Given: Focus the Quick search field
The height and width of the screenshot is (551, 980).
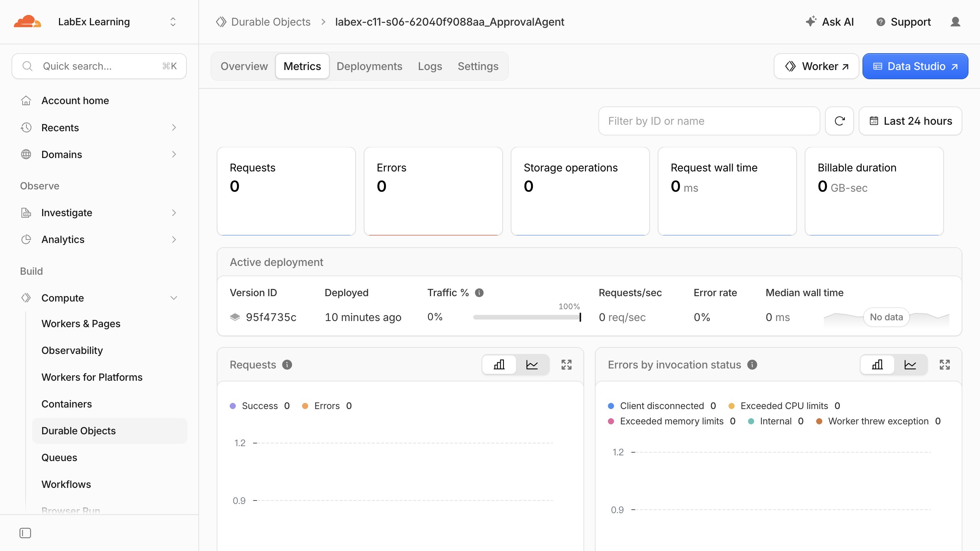Looking at the screenshot, I should (99, 66).
